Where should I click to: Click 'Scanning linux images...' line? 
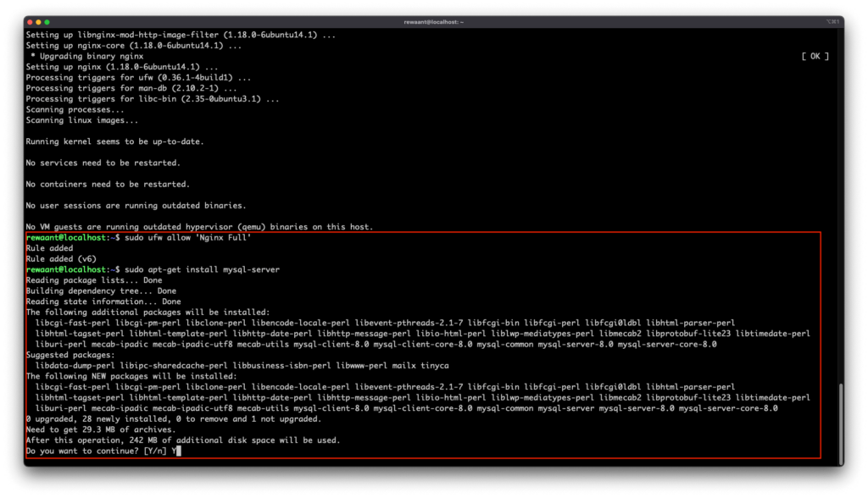pyautogui.click(x=82, y=120)
